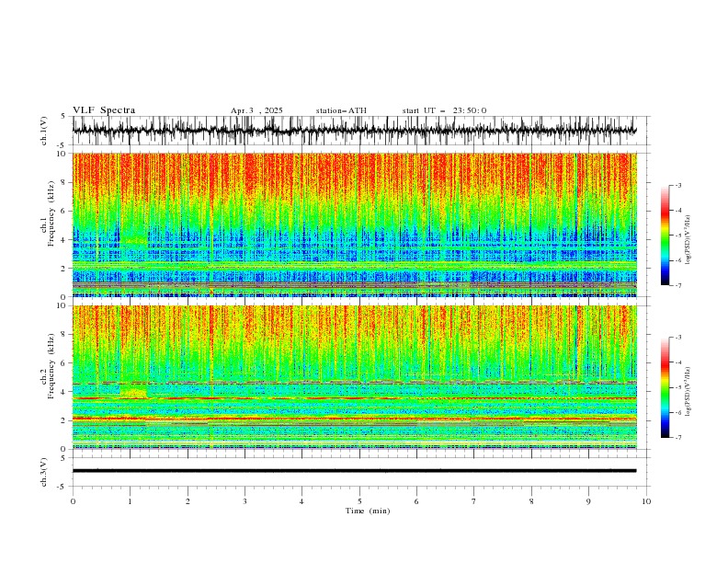The height and width of the screenshot is (563, 728).
Task: Click the ch.2 PSD color scale bar
Action: tap(665, 387)
